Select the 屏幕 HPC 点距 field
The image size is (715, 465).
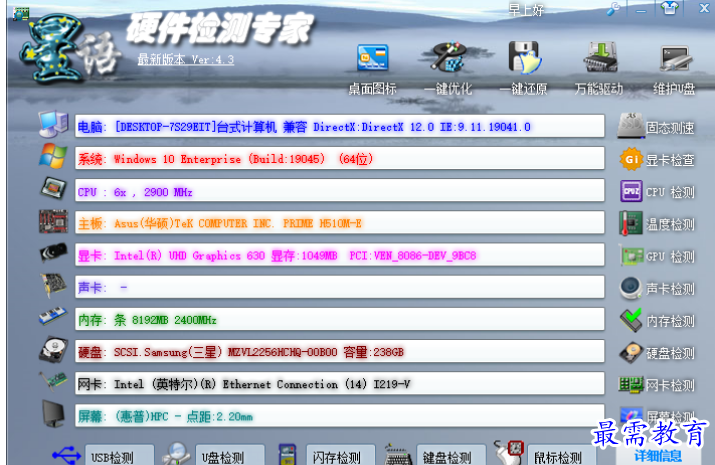pyautogui.click(x=340, y=416)
